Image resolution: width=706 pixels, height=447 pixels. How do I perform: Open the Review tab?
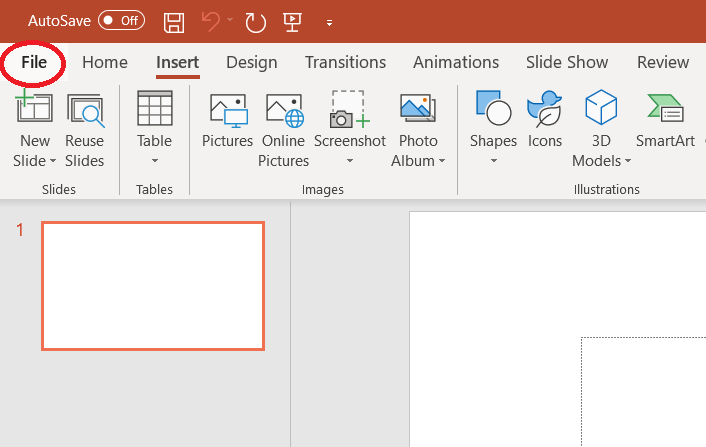[x=663, y=62]
